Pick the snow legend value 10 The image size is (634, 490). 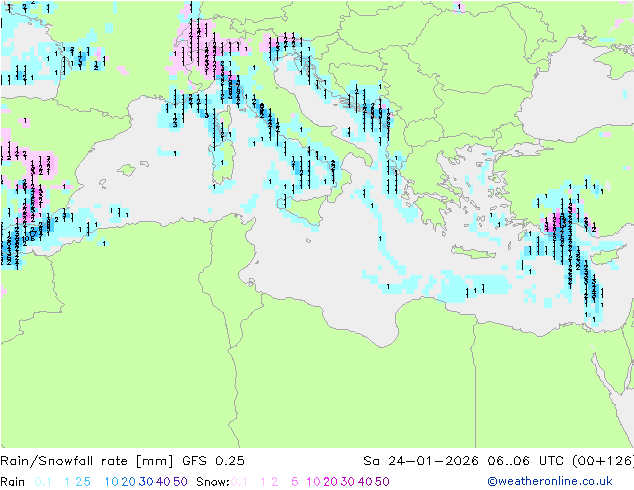313,482
